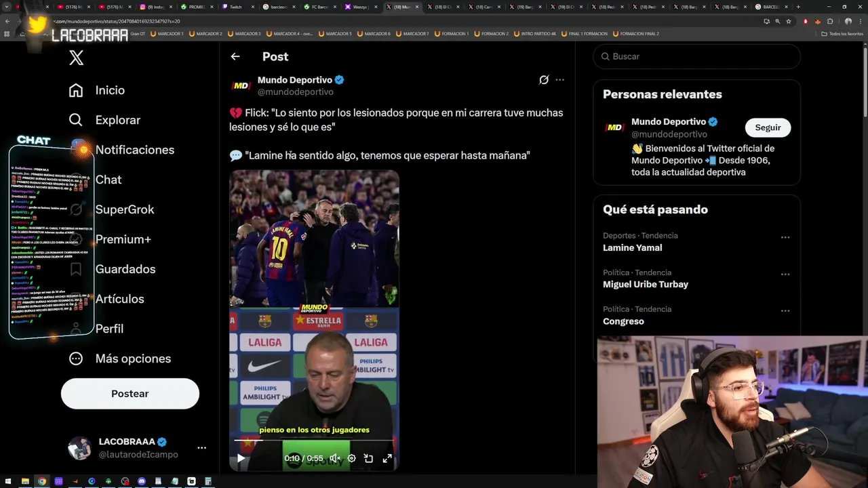Unmute the video sound
The width and height of the screenshot is (868, 488).
[334, 458]
